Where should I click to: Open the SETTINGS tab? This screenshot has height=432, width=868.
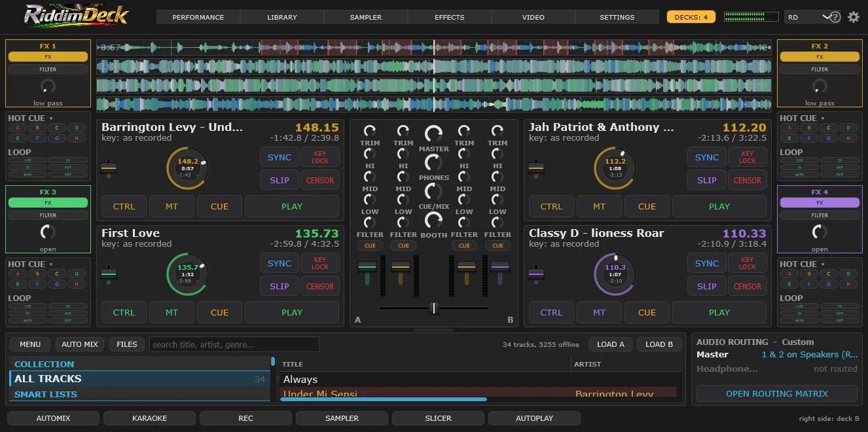click(617, 17)
